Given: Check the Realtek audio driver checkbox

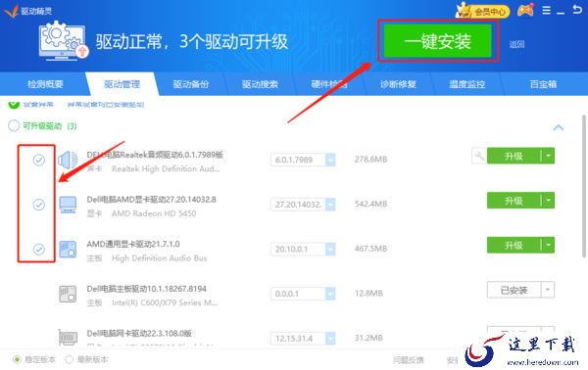Looking at the screenshot, I should coord(38,160).
